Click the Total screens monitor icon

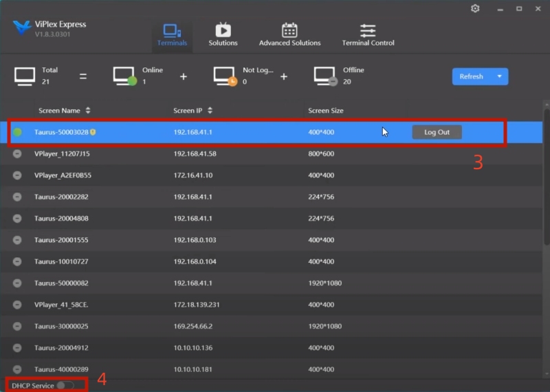pos(25,76)
